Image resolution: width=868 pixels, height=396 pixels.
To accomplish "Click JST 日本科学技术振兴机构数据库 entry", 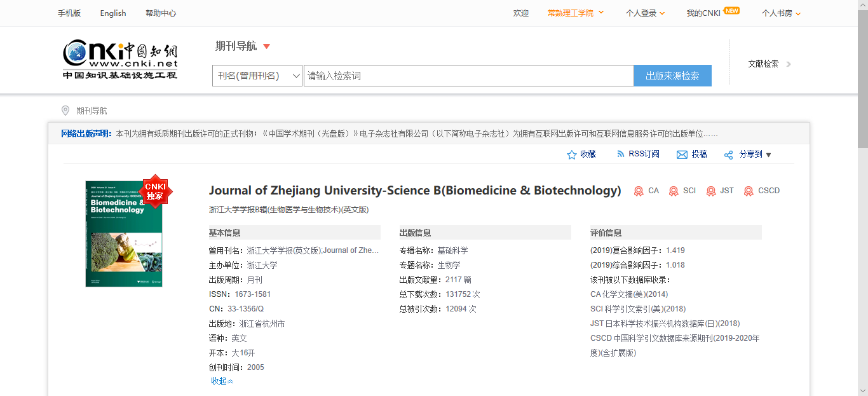I will pos(665,324).
